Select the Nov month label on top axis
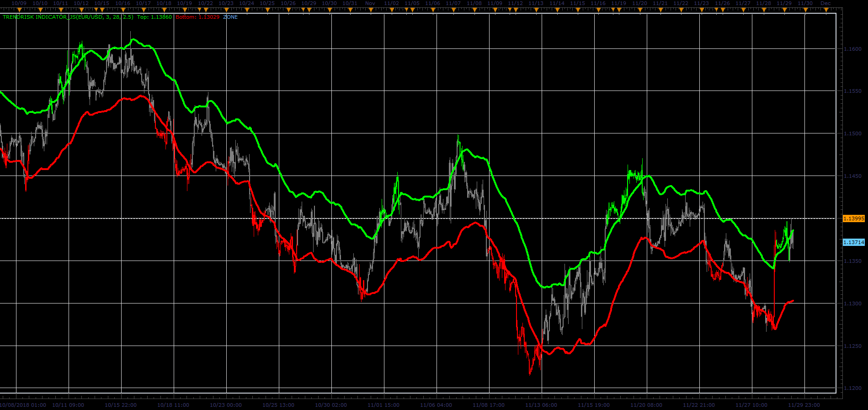The height and width of the screenshot is (410, 868). tap(370, 3)
